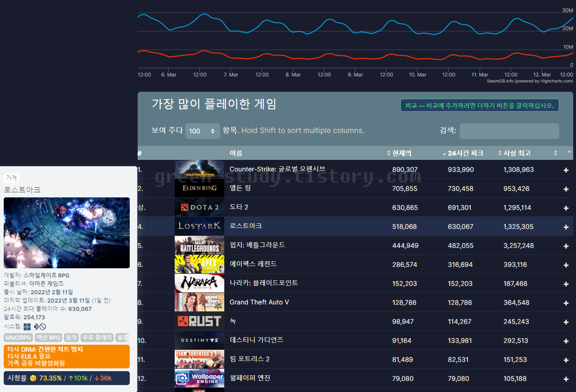Screen dimensions: 576x392
Task: Select the MMORPG tag
Action: click(x=18, y=337)
